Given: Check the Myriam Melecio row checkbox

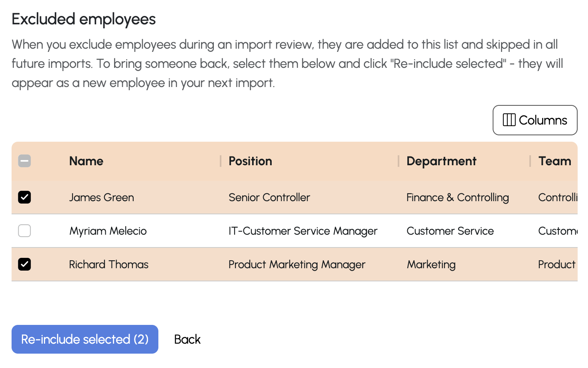Looking at the screenshot, I should [24, 231].
